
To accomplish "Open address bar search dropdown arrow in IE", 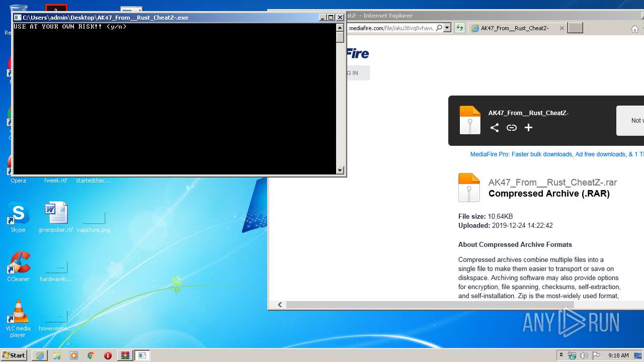I will tap(446, 28).
